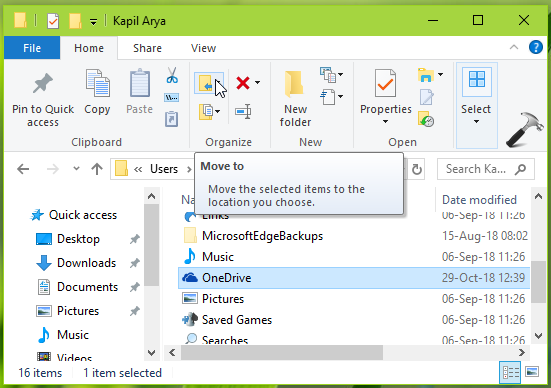Click Properties checkmark in title bar toolbar
Viewport: 551px width, 388px height.
point(53,21)
